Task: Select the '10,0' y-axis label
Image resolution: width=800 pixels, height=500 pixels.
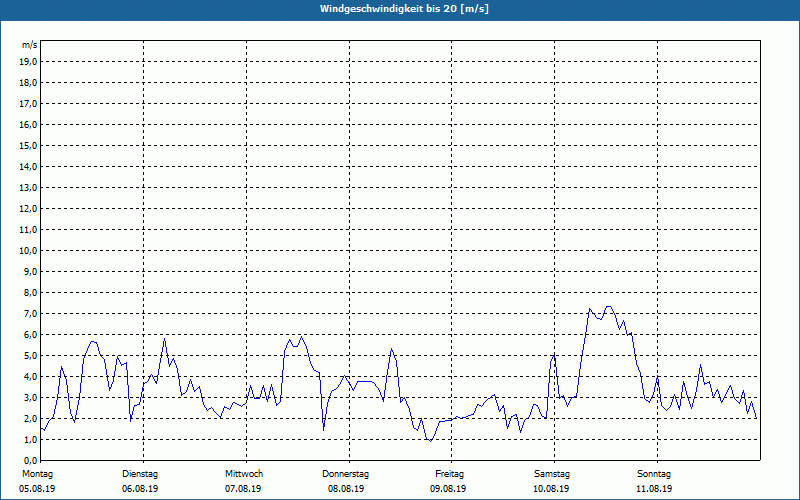Action: point(28,251)
